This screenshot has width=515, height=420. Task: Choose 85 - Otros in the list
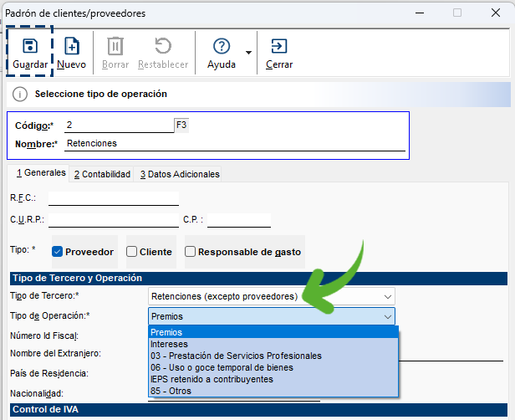(171, 391)
